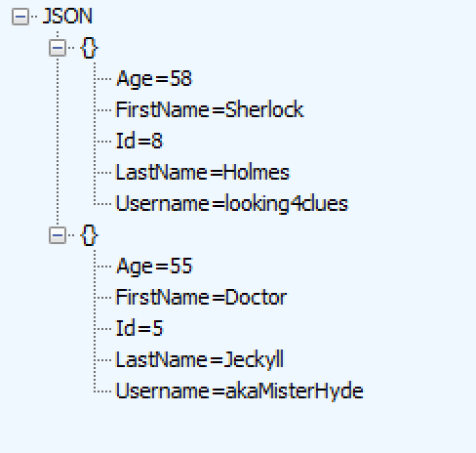Select the Age=55 entry
The height and width of the screenshot is (453, 476).
(x=154, y=267)
